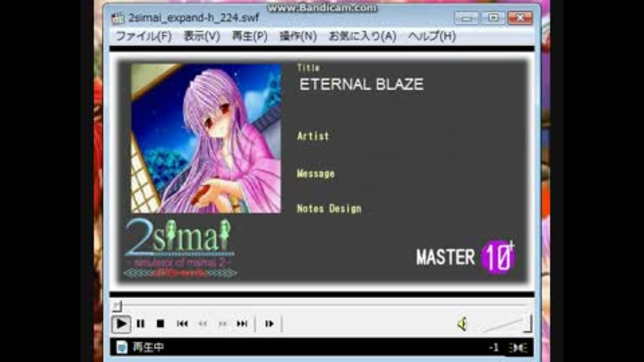This screenshot has height=362, width=644.
Task: Open the ヘルプ(H) menu
Action: coord(431,36)
